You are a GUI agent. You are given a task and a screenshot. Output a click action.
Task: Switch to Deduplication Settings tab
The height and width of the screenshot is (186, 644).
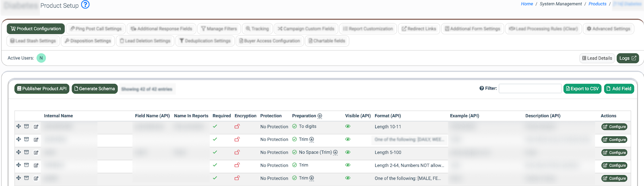(x=205, y=41)
